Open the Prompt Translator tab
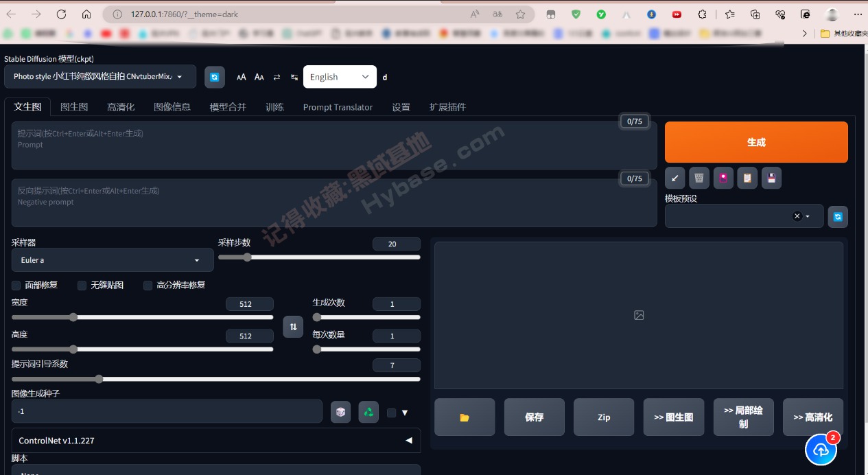This screenshot has width=868, height=475. click(338, 107)
